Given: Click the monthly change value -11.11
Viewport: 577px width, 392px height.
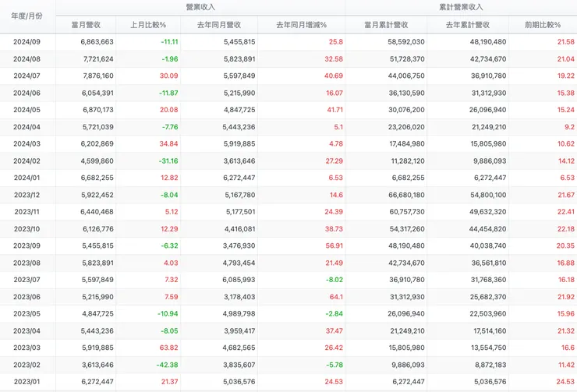Looking at the screenshot, I should tap(169, 41).
